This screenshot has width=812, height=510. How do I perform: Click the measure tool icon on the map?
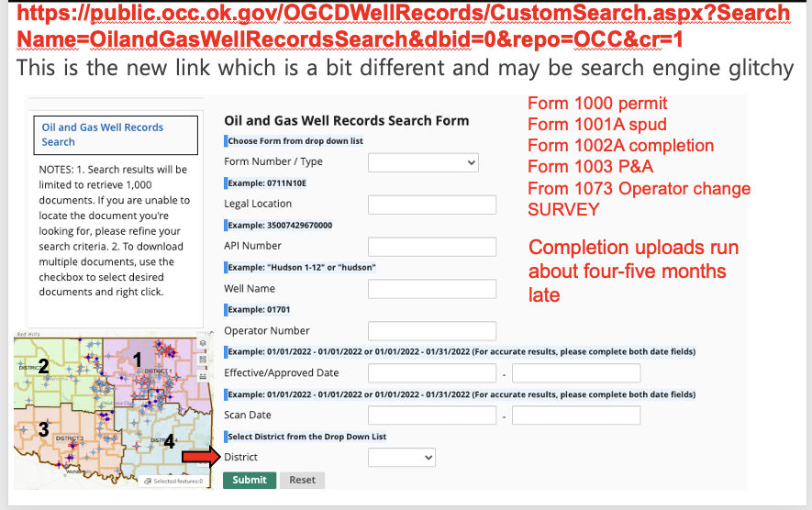pyautogui.click(x=203, y=376)
